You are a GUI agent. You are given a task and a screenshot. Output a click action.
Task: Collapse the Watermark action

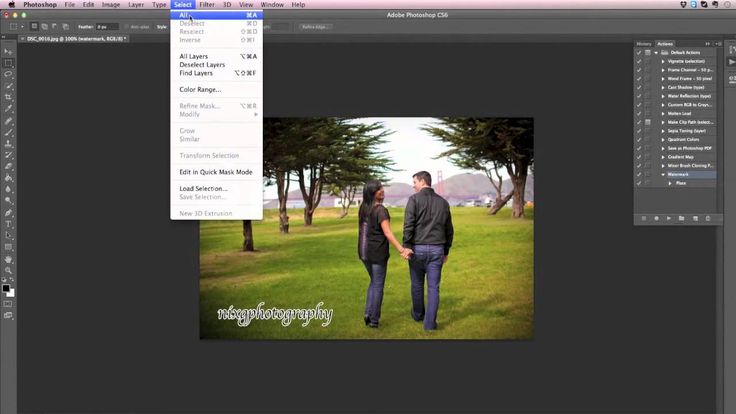(663, 175)
